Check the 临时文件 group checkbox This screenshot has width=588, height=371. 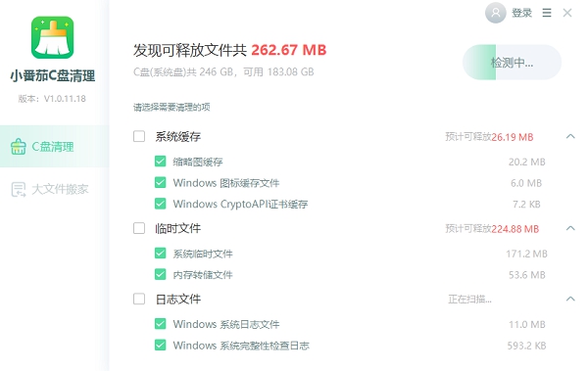139,228
